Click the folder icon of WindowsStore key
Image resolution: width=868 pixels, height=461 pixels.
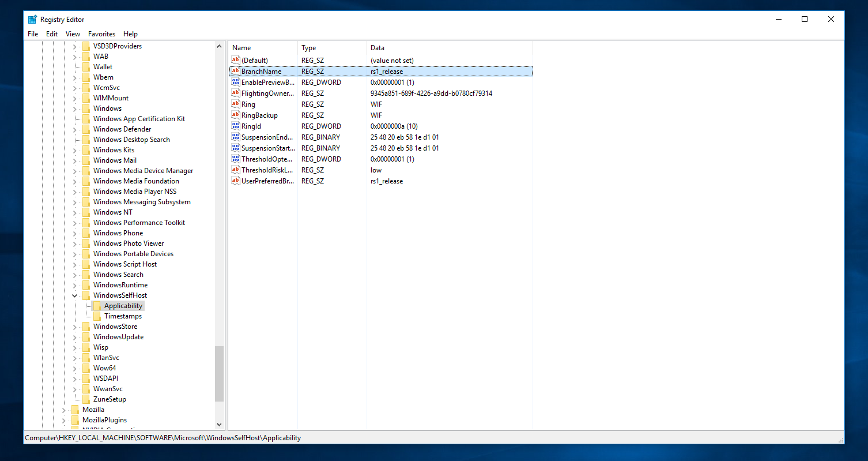coord(86,327)
